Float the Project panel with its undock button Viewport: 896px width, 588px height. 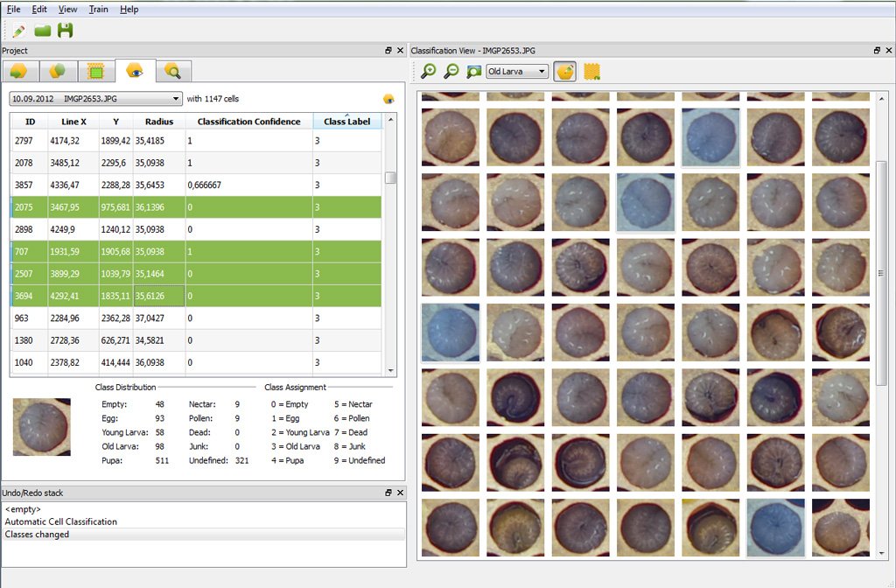[388, 51]
